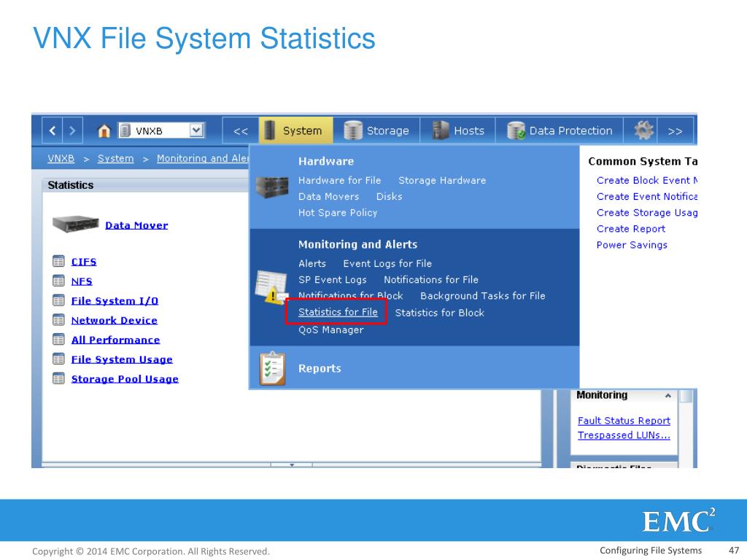This screenshot has height=560, width=747.
Task: Select Disks menu item
Action: [390, 197]
